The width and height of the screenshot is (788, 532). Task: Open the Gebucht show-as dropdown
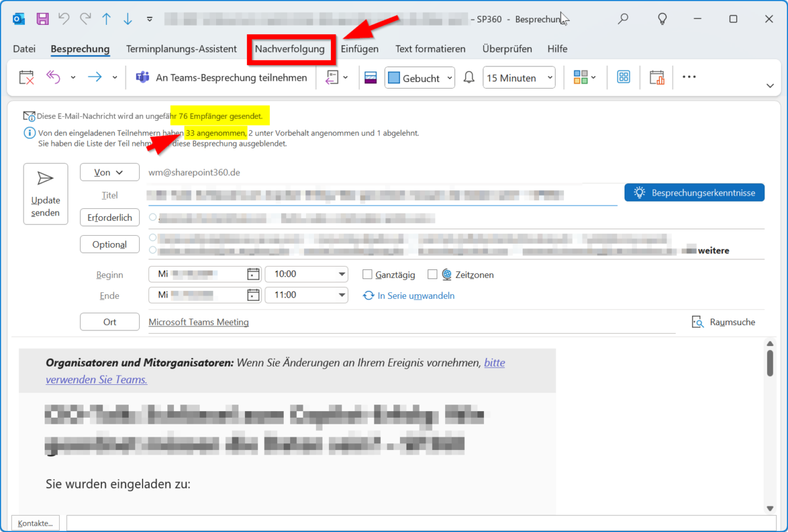(420, 78)
